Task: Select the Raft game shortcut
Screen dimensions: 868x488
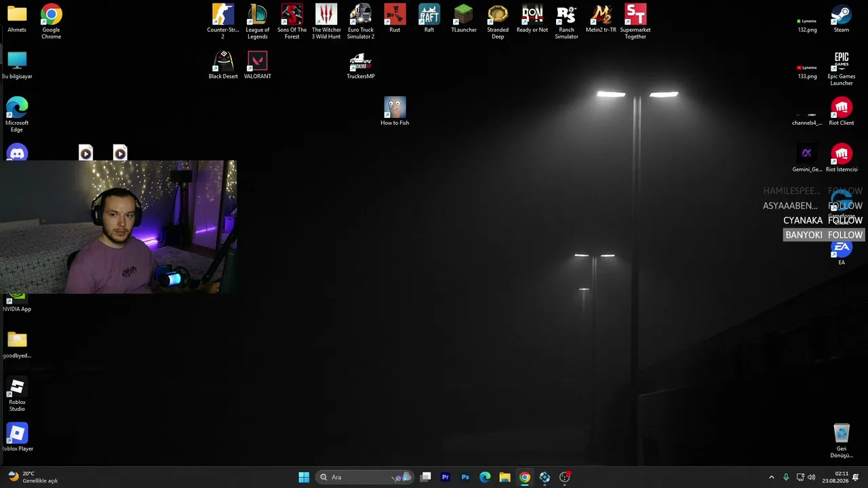Action: point(429,18)
